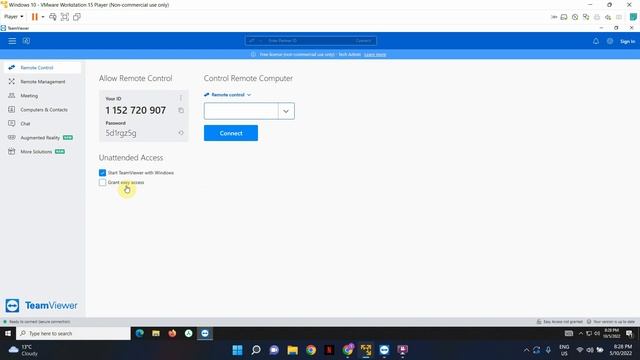Viewport: 640px width, 360px height.
Task: Click host Windows 11 Start button
Action: click(237, 350)
